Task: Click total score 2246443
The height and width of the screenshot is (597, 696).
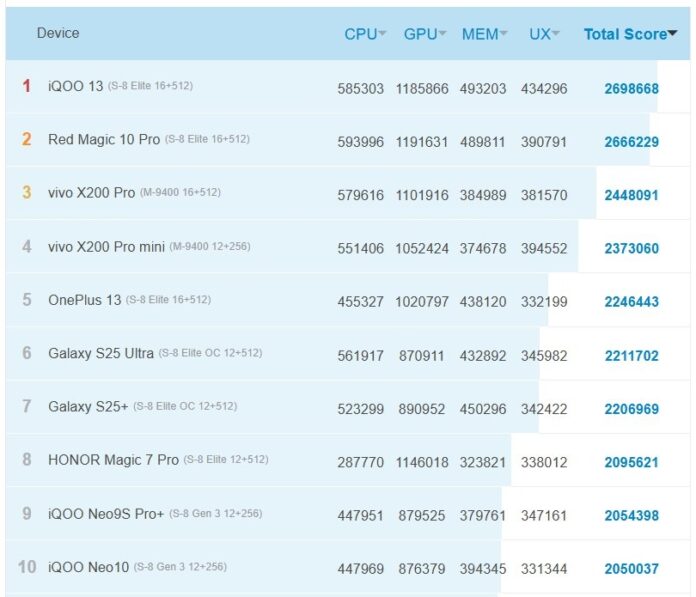Action: coord(632,302)
